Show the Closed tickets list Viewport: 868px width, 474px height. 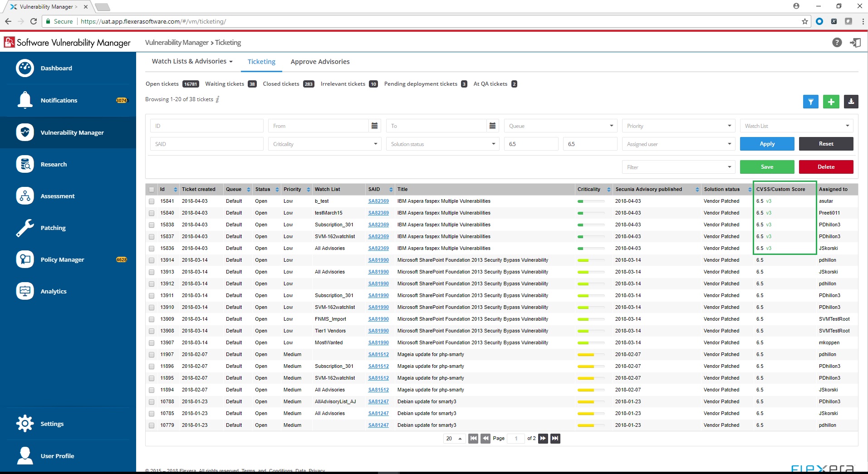click(x=281, y=84)
